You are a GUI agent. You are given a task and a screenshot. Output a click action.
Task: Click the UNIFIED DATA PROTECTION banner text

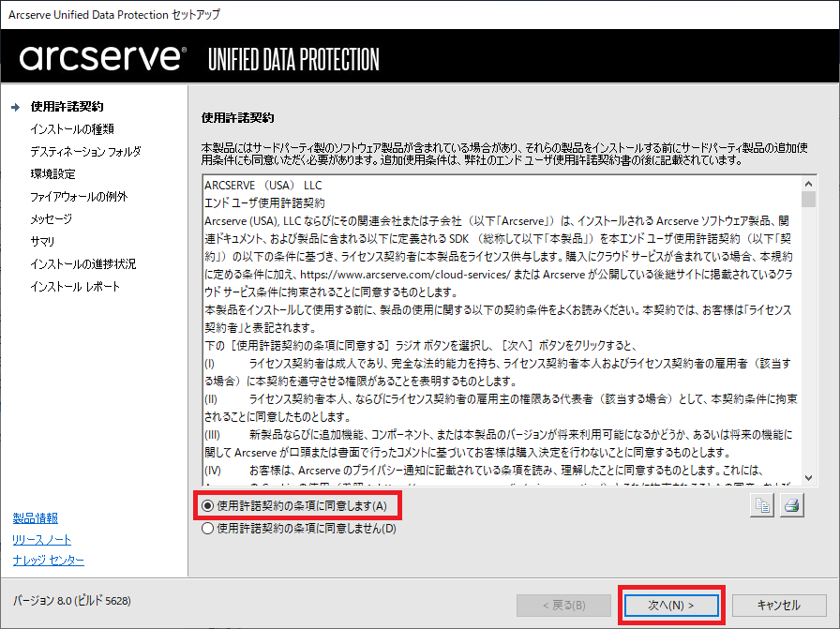pos(293,59)
